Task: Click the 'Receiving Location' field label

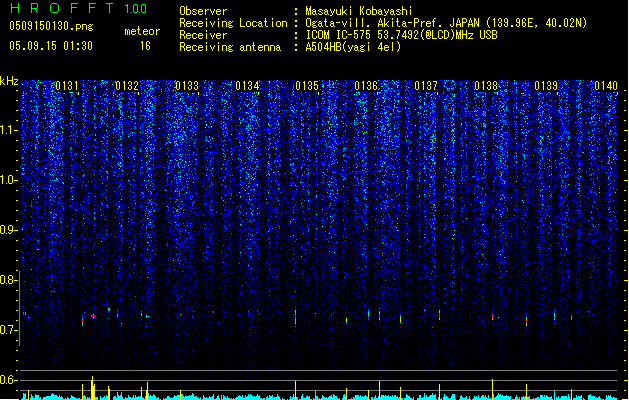Action: click(233, 23)
